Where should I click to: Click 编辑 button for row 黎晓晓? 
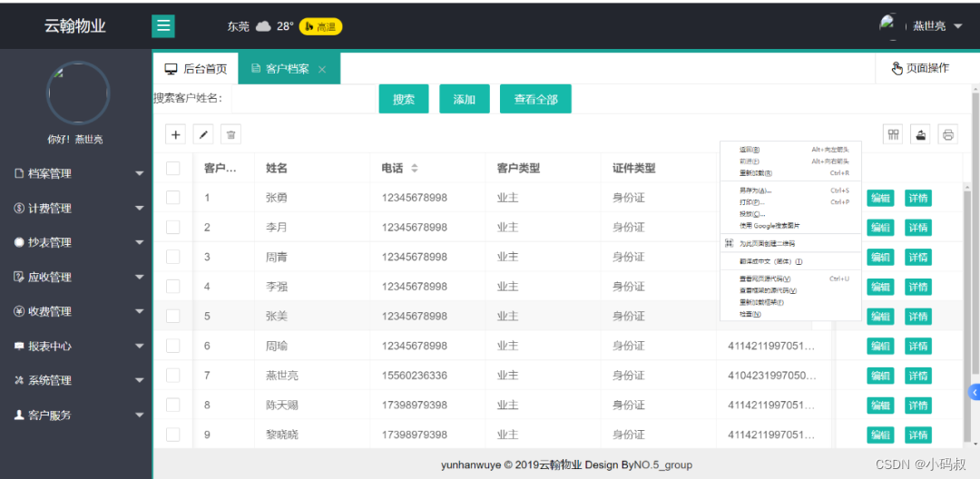(880, 435)
